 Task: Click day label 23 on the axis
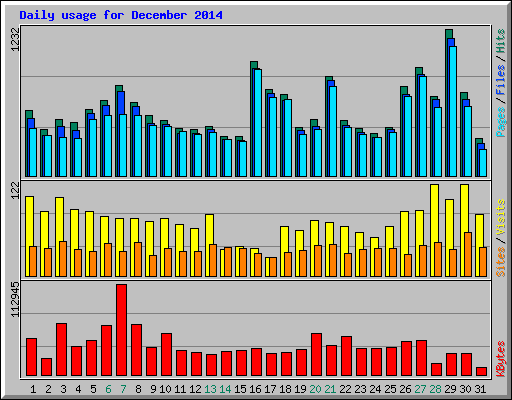360,389
